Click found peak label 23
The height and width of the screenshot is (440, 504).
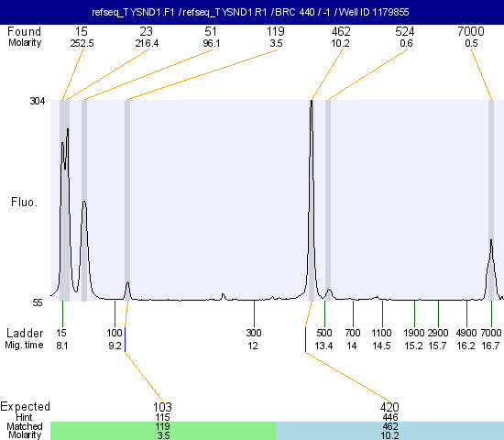point(147,31)
